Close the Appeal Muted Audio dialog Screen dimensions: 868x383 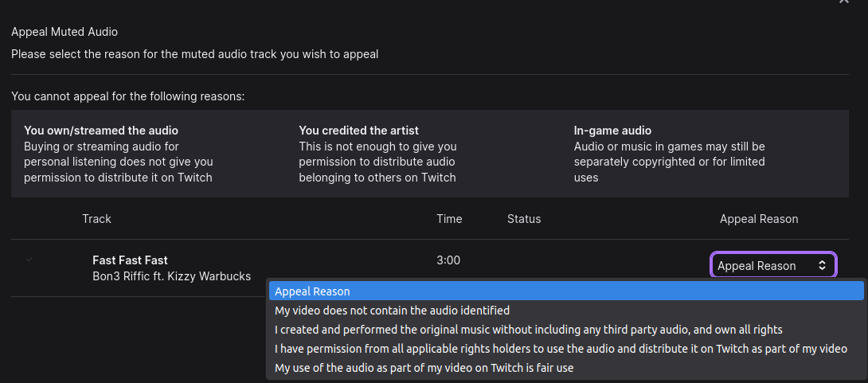[843, 2]
